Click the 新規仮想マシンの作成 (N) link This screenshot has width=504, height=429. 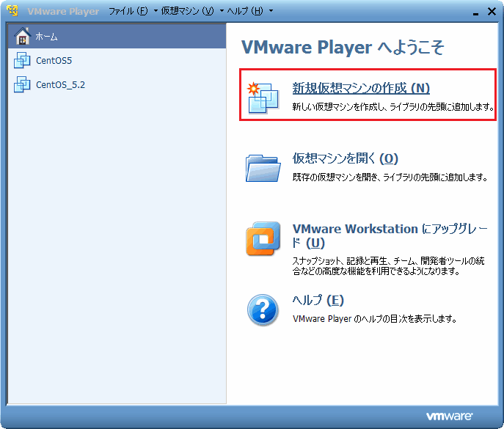tap(361, 88)
